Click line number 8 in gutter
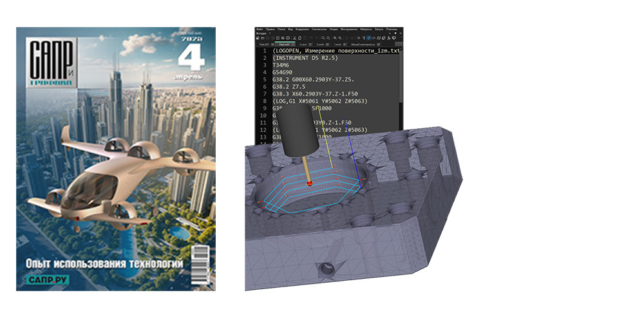The image size is (644, 322). pos(265,102)
